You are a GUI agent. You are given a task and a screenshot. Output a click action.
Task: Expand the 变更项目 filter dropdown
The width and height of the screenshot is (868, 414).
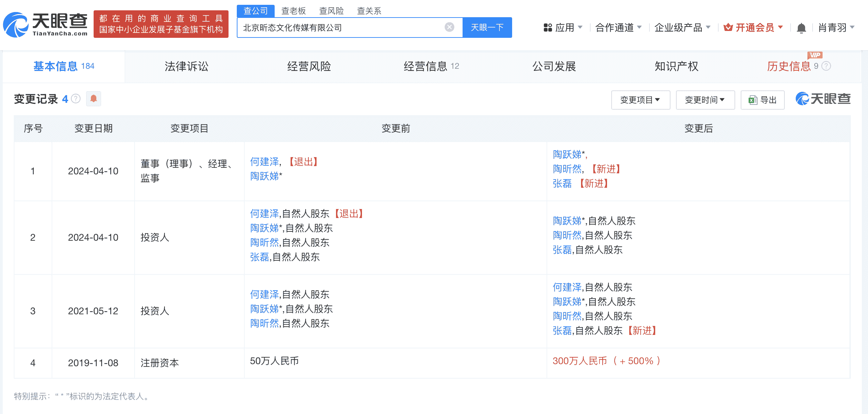click(640, 100)
